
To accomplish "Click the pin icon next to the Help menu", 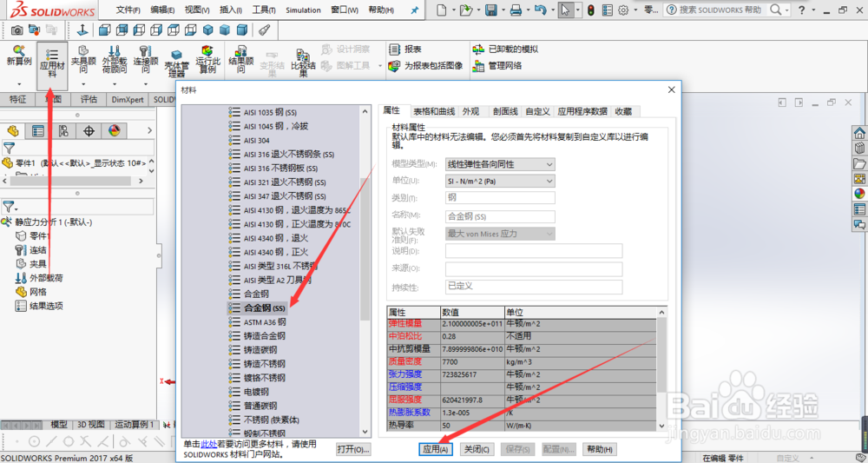I will coord(414,10).
